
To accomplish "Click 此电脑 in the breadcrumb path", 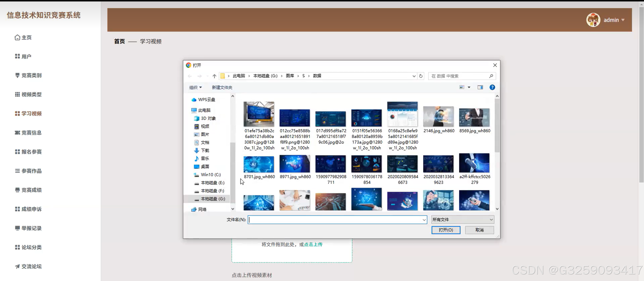I will pos(239,76).
